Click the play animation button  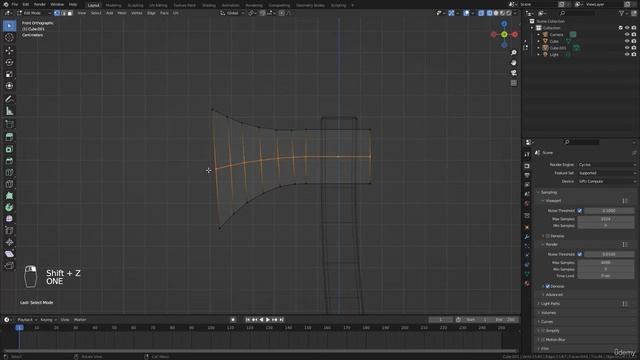[x=268, y=320]
